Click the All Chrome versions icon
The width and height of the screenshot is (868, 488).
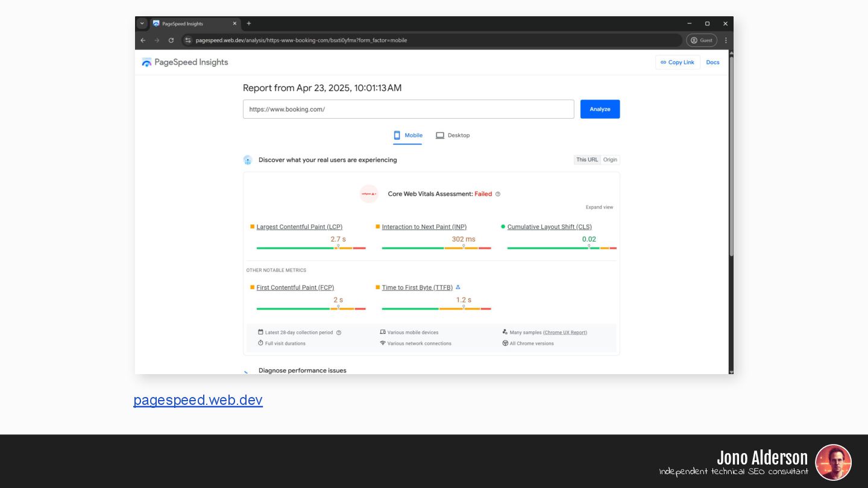505,343
